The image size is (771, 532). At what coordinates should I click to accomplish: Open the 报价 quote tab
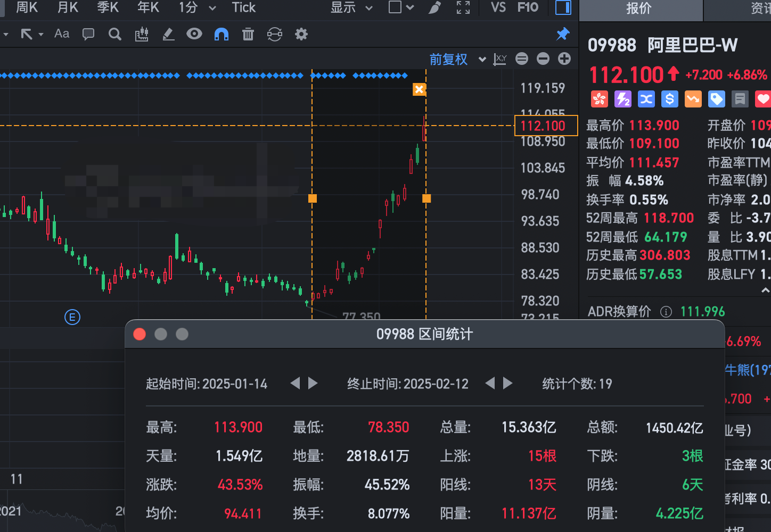(641, 10)
